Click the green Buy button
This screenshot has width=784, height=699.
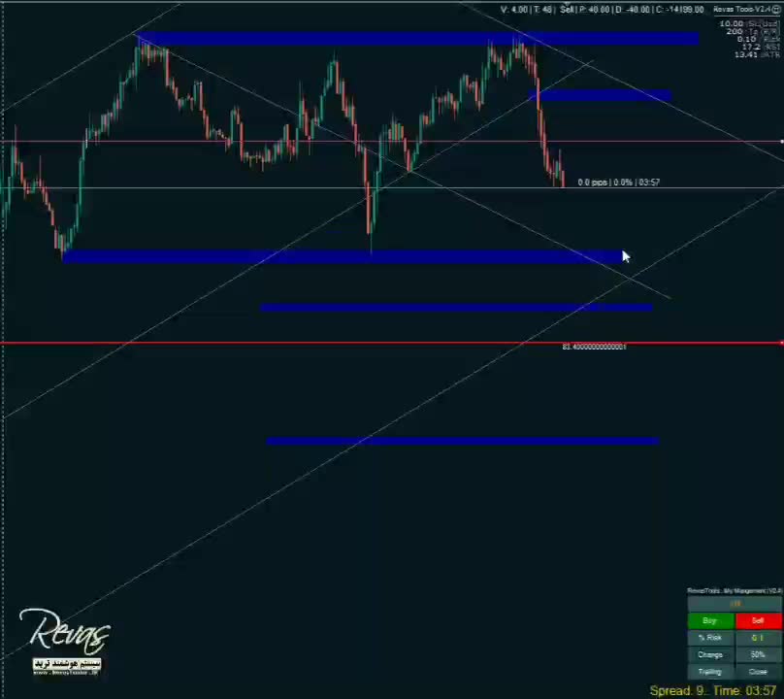pos(710,621)
